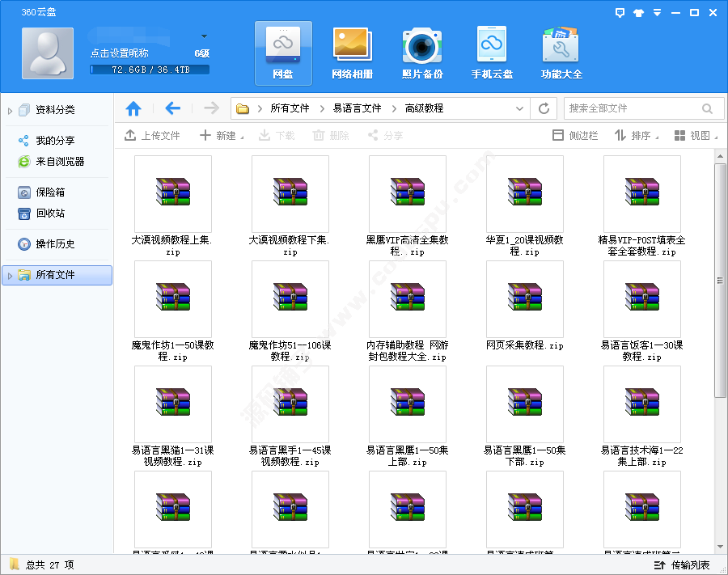The image size is (728, 575).
Task: Open the 传输列表 transfer list
Action: click(x=682, y=564)
